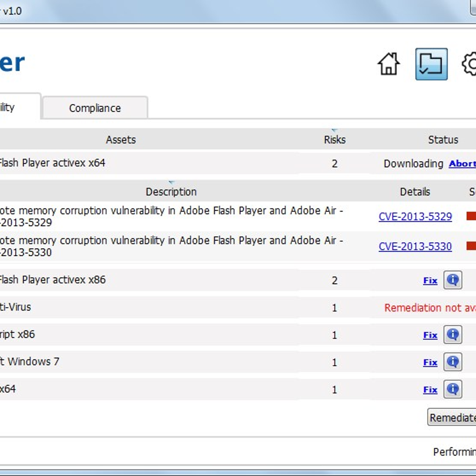Viewport: 476px width, 476px height.
Task: Click Fix in the ript x86 row
Action: [430, 335]
